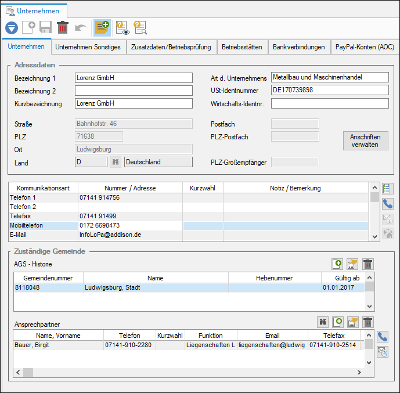Click Anschriften verwalten button
Image resolution: width=400 pixels, height=393 pixels.
[x=365, y=141]
